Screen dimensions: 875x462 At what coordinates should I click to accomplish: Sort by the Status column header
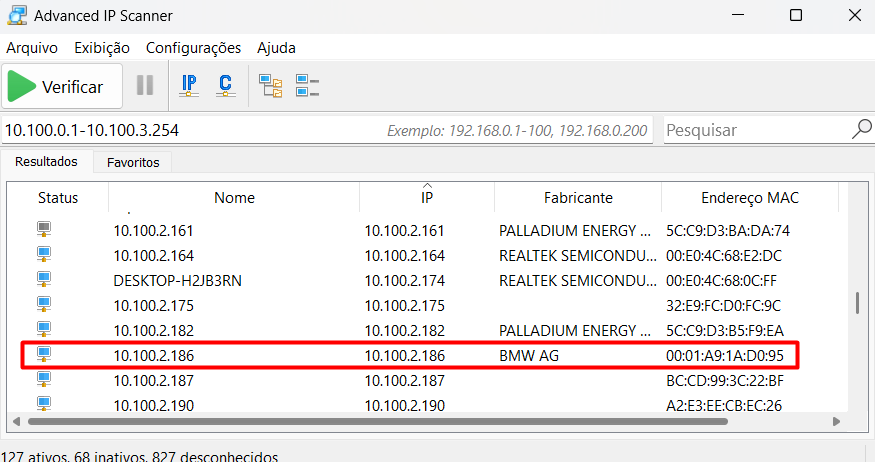pos(58,198)
